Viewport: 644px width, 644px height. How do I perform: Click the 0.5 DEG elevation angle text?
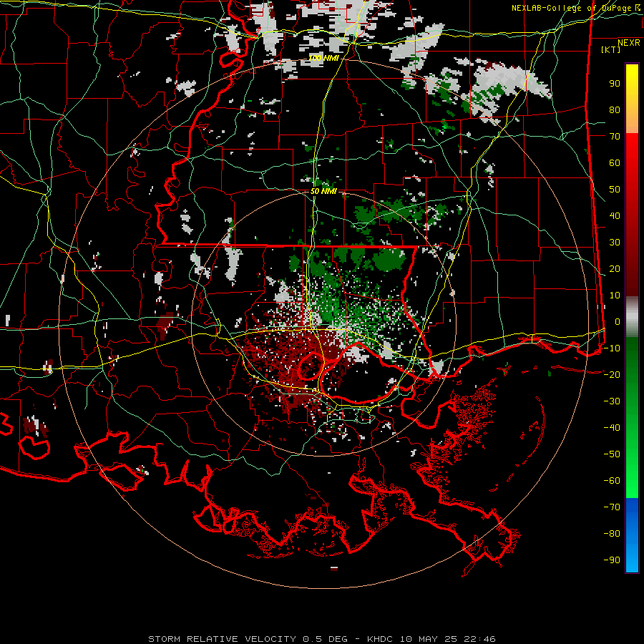326,639
